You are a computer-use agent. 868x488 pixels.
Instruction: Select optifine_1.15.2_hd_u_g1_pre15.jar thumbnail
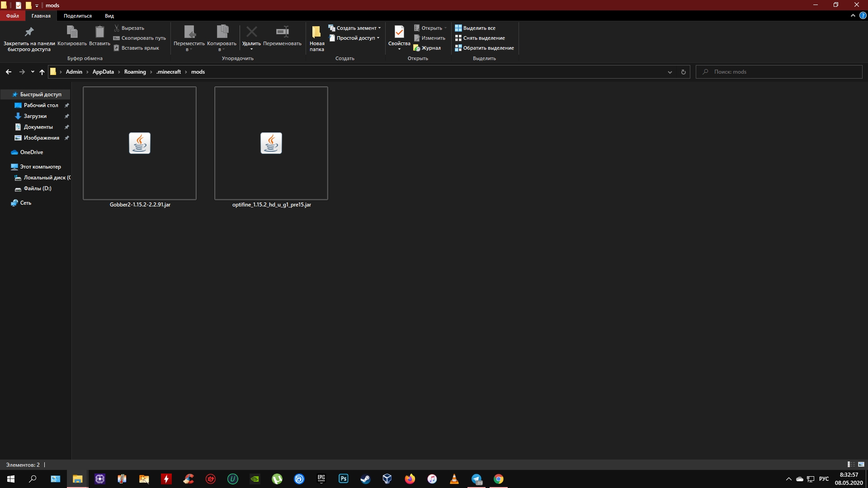271,143
